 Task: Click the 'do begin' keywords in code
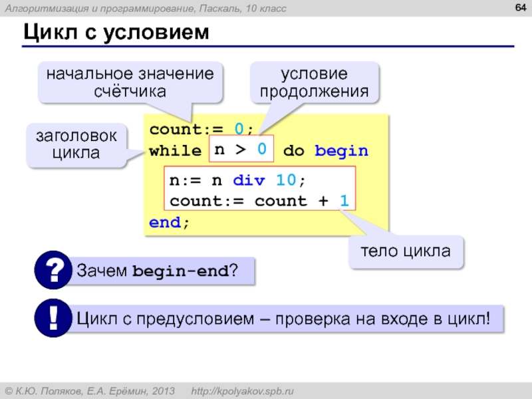point(325,151)
